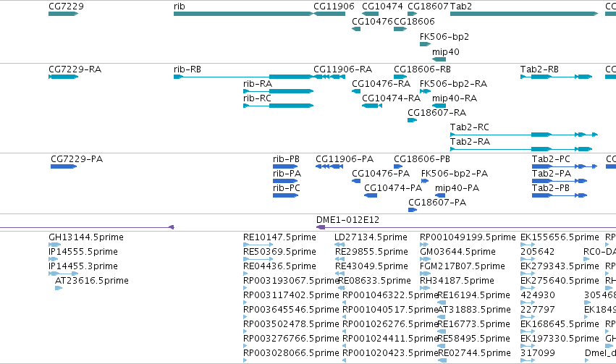
Task: Click the Tab2-PB protein label
Action: (550, 188)
